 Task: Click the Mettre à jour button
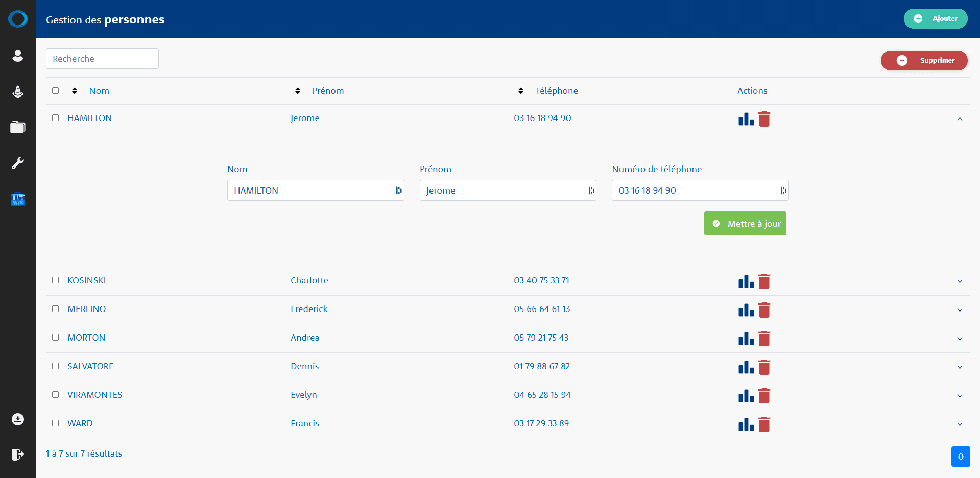[x=745, y=224]
